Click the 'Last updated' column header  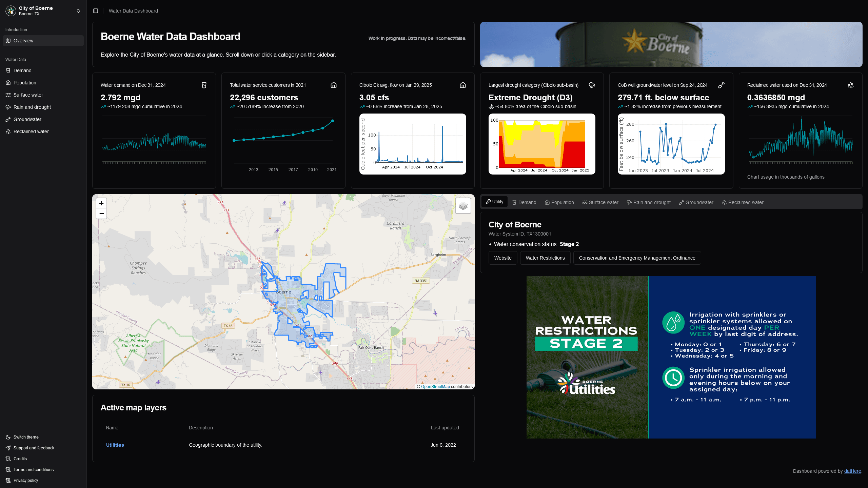click(445, 428)
